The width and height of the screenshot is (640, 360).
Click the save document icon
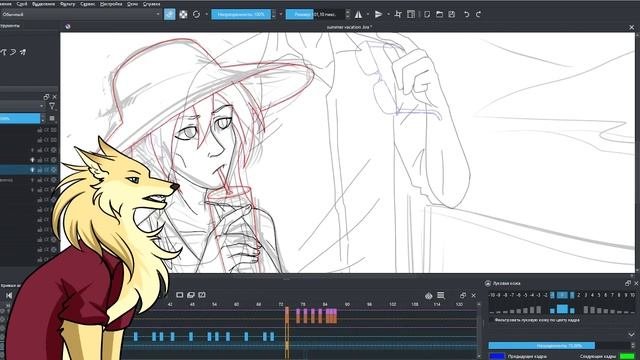click(x=452, y=14)
